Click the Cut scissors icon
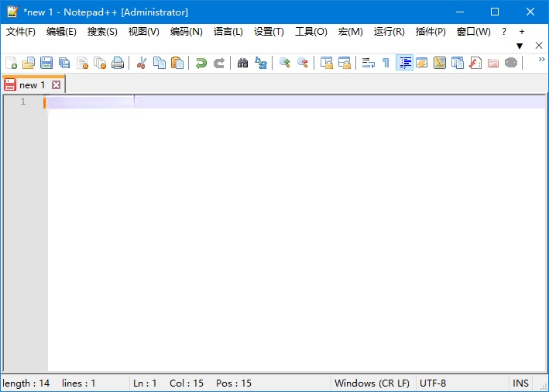 (141, 63)
